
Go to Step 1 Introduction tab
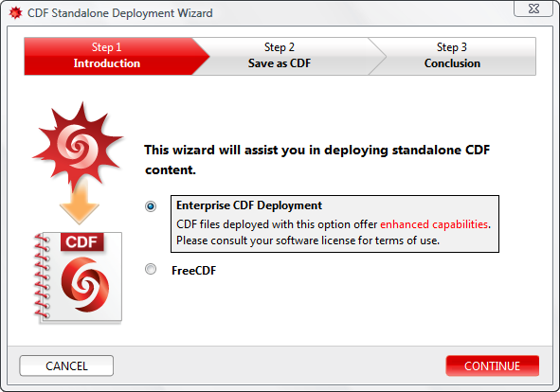click(109, 56)
